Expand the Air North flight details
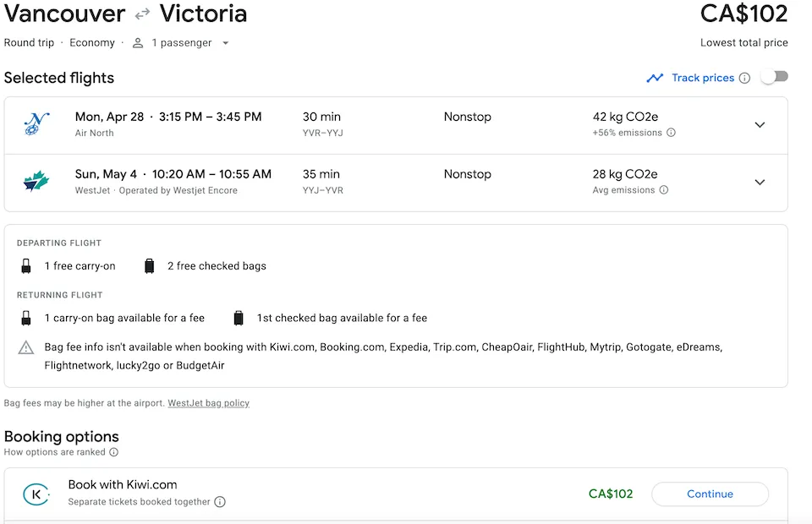The width and height of the screenshot is (812, 524). pos(760,125)
